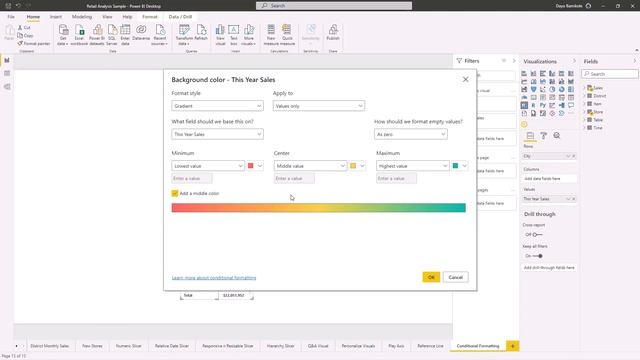Confirm with the OK button

point(431,277)
